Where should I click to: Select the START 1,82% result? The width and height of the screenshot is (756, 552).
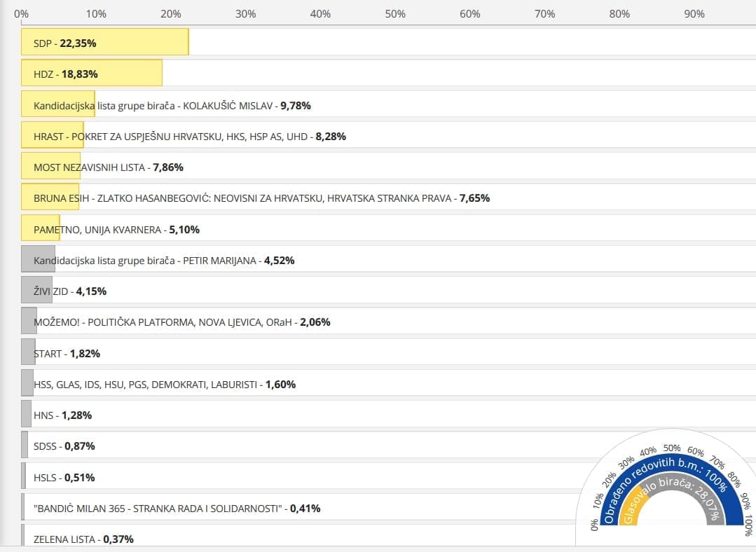tap(67, 353)
